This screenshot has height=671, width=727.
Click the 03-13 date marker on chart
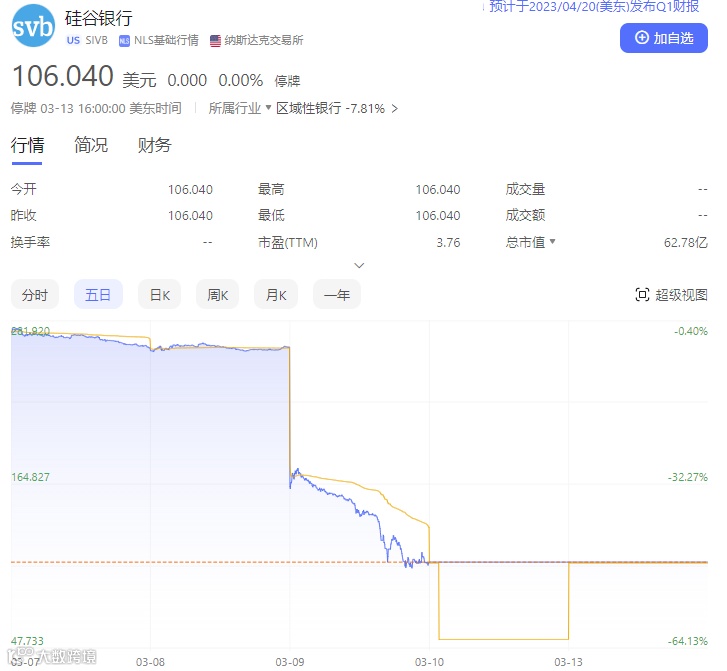[x=568, y=662]
